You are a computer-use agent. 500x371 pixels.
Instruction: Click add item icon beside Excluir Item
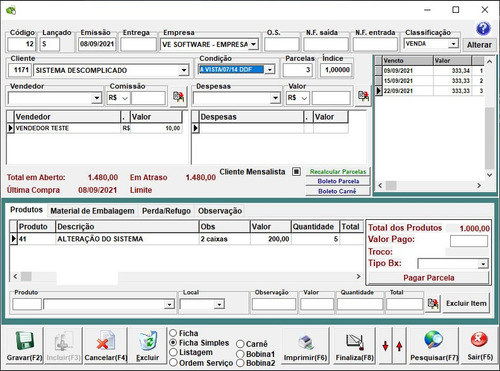coord(433,304)
